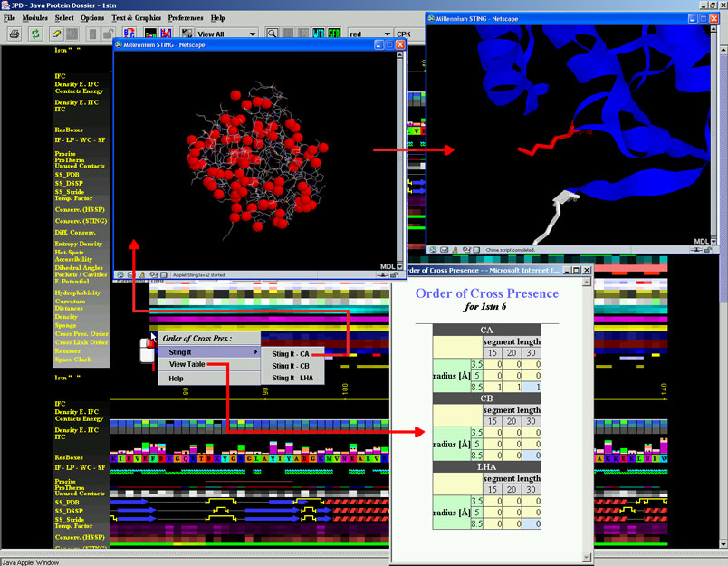The image size is (728, 566).
Task: Choose Sting It - CA from the submenu
Action: point(292,354)
